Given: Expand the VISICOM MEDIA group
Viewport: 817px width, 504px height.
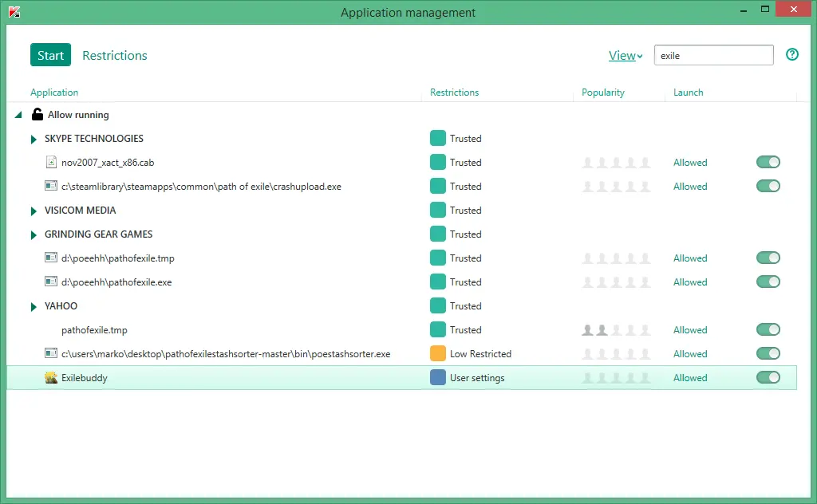Looking at the screenshot, I should pos(34,211).
